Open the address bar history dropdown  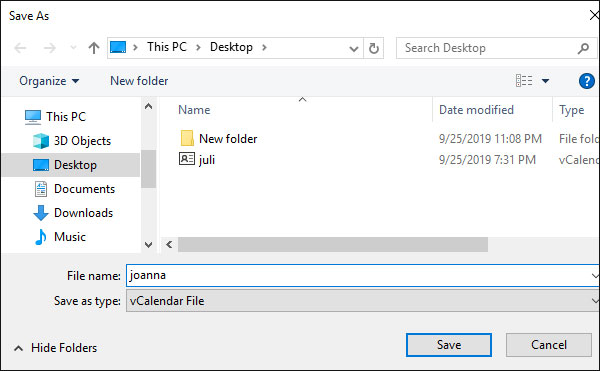coord(354,49)
